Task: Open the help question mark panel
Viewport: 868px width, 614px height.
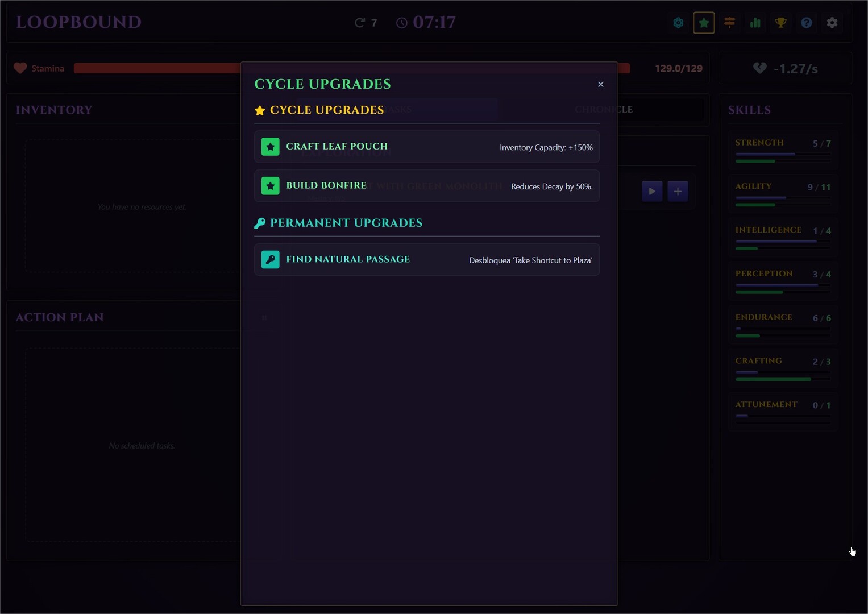Action: click(x=806, y=23)
